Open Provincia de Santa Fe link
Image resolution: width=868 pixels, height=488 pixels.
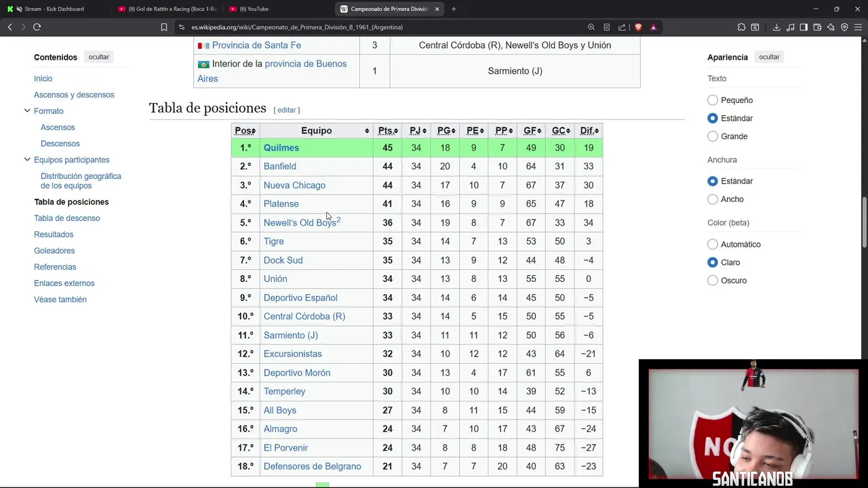(256, 45)
